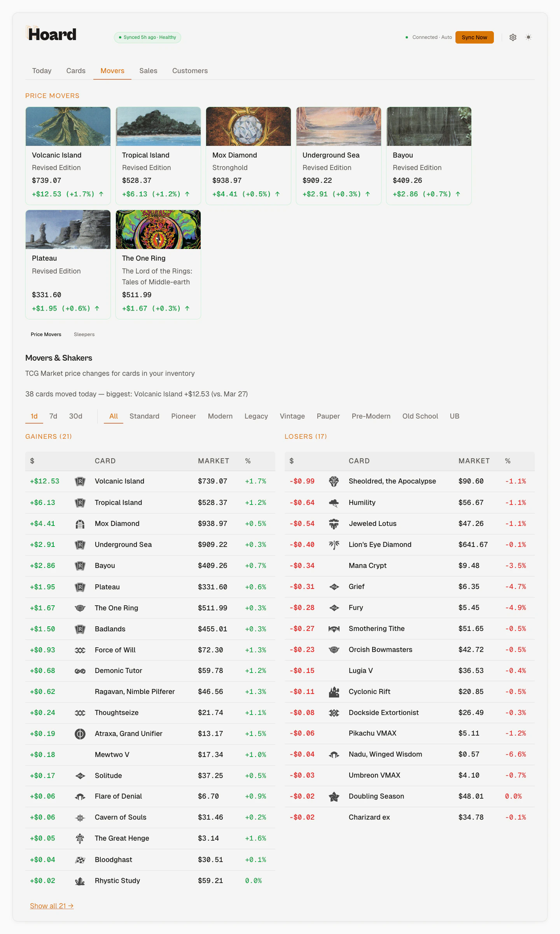This screenshot has height=934, width=560.
Task: Open the Customers tab
Action: (190, 71)
